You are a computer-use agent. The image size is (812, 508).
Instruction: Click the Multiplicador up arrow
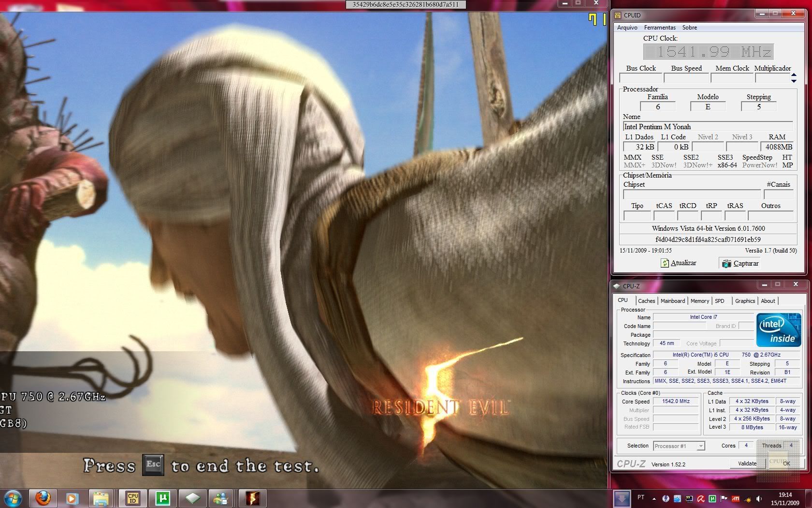click(794, 75)
